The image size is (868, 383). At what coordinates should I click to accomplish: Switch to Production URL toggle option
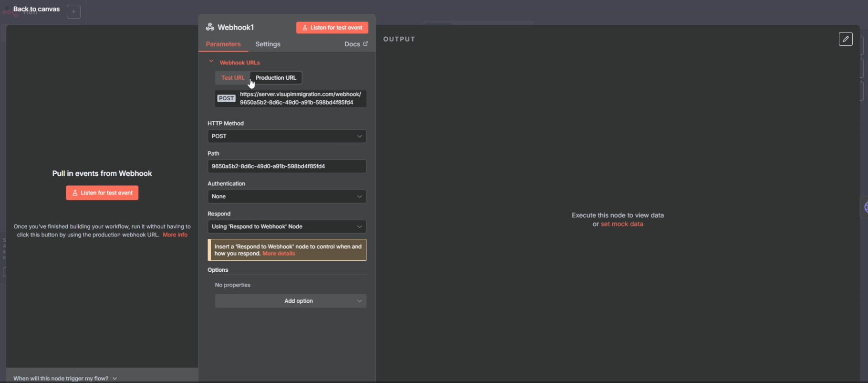click(276, 78)
